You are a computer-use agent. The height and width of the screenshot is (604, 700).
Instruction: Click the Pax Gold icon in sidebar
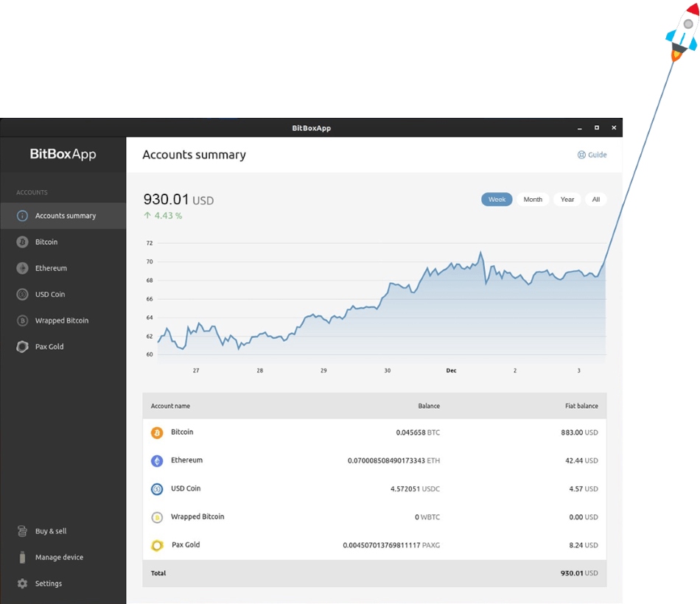click(22, 347)
